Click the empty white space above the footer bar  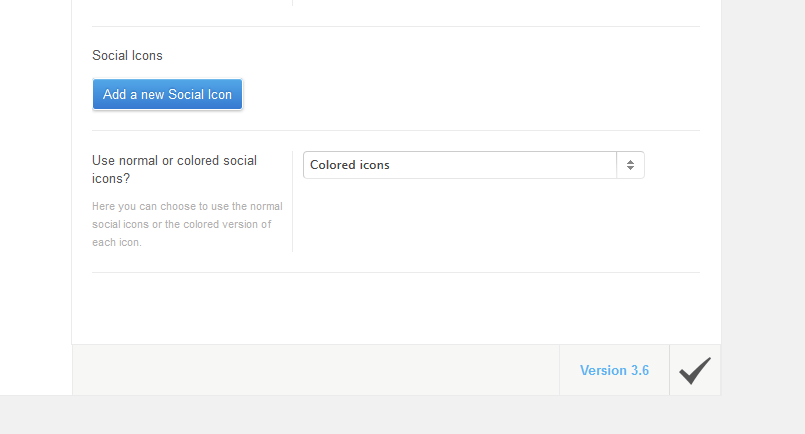[x=396, y=308]
